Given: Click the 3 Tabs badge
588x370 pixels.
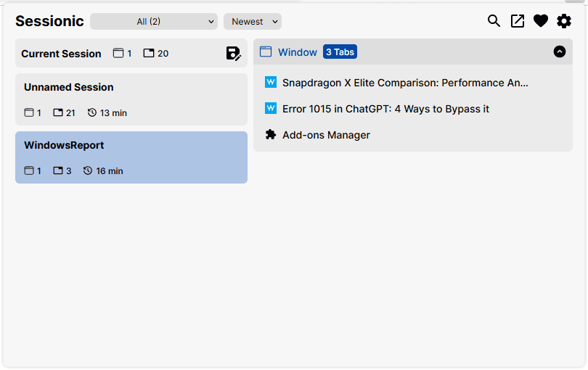Looking at the screenshot, I should 340,52.
